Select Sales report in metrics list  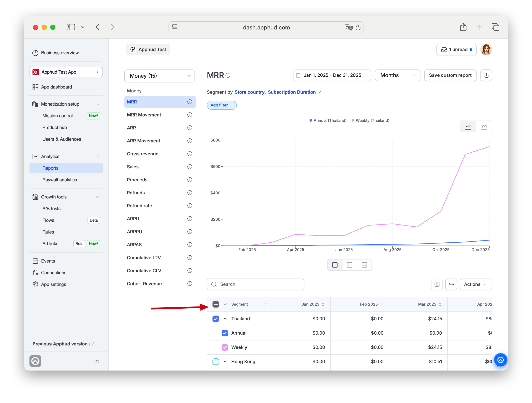(x=133, y=167)
